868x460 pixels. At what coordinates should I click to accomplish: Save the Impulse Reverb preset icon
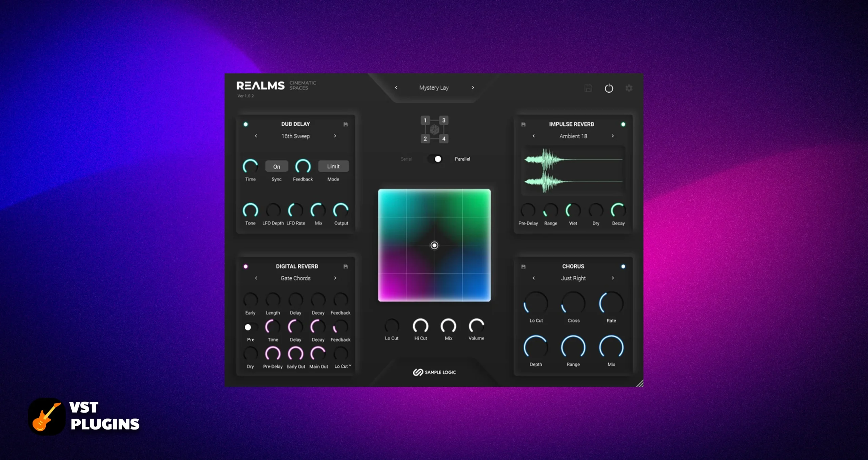523,124
